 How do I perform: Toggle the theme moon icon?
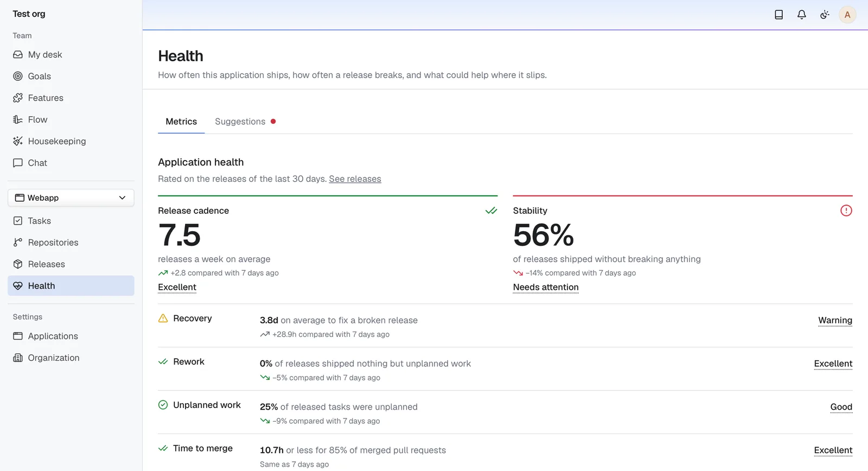(825, 15)
